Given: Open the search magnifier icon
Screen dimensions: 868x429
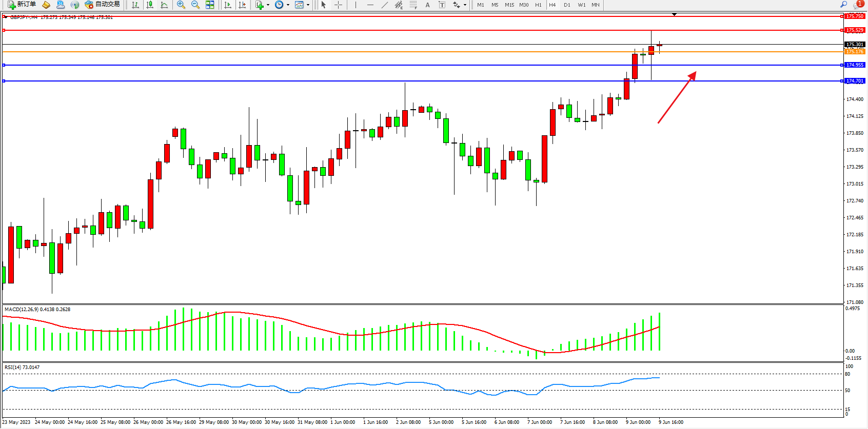Looking at the screenshot, I should click(x=843, y=5).
